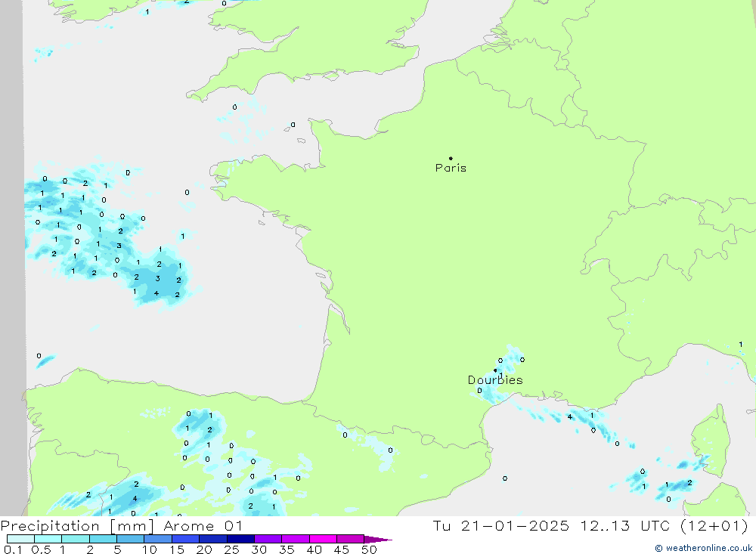Click the Dourbies location dot
The height and width of the screenshot is (554, 756).
(x=495, y=370)
